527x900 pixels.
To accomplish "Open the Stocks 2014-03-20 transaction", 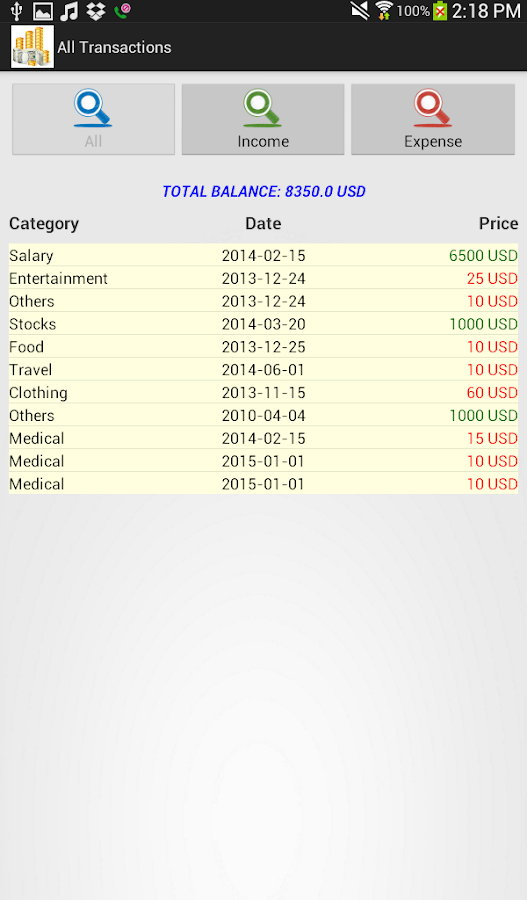I will click(x=264, y=324).
